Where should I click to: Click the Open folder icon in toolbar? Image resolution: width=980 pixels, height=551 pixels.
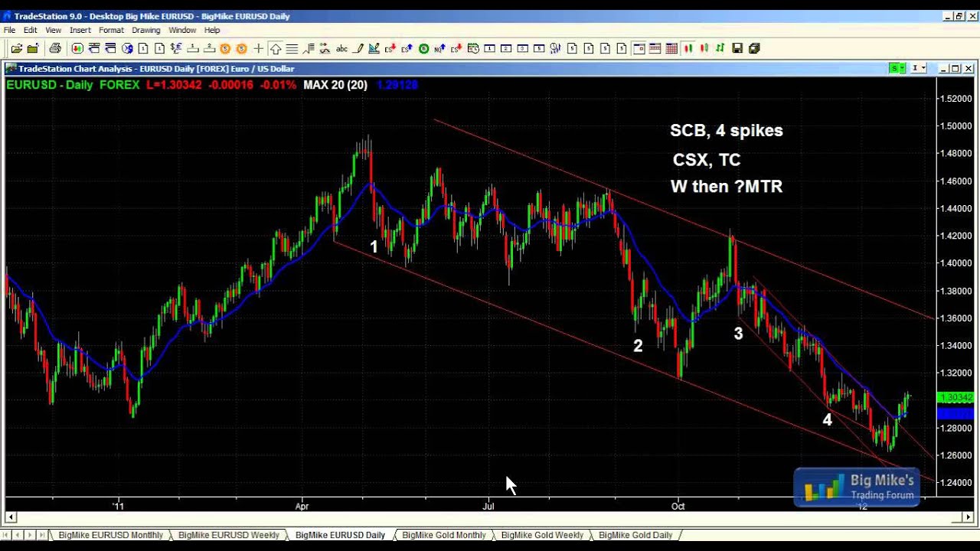(16, 48)
